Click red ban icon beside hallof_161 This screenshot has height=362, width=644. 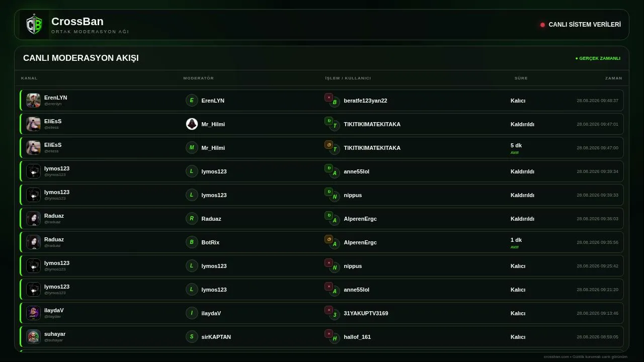329,334
